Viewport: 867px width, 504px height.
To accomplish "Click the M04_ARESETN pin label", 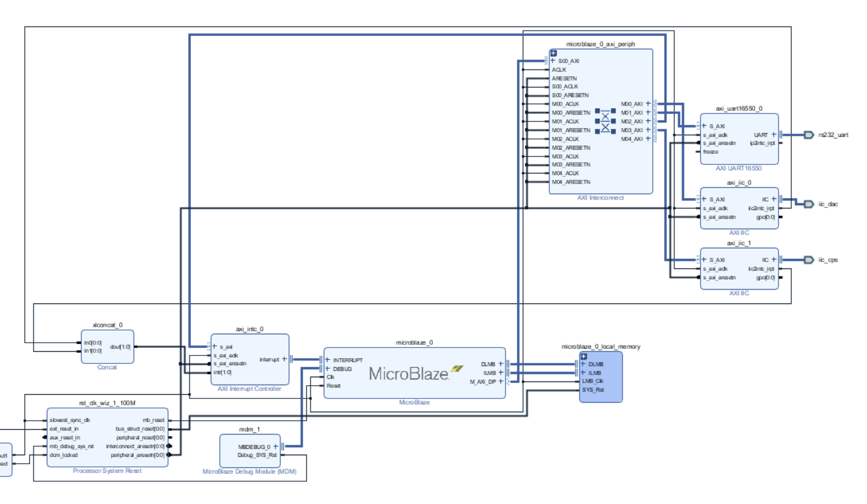I will (x=571, y=182).
